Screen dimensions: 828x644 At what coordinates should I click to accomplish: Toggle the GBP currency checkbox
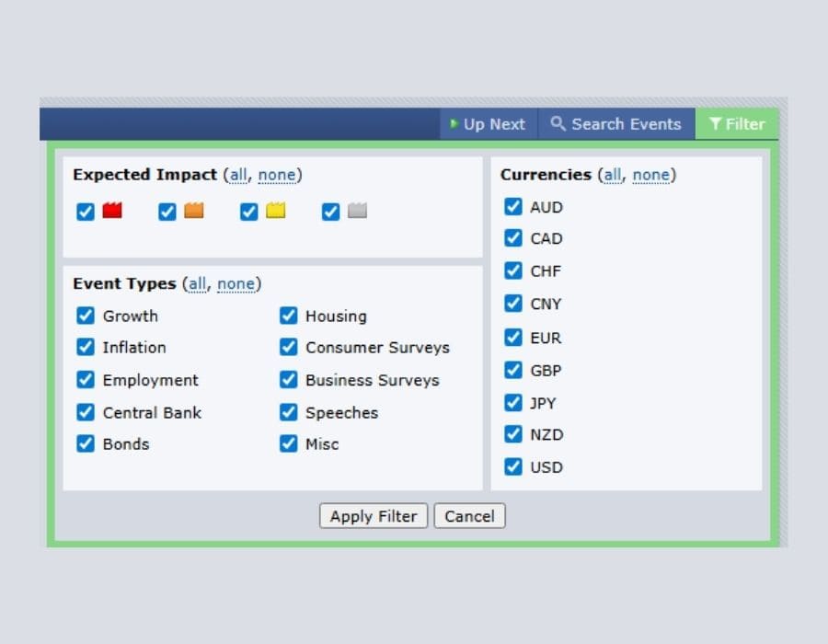coord(512,370)
